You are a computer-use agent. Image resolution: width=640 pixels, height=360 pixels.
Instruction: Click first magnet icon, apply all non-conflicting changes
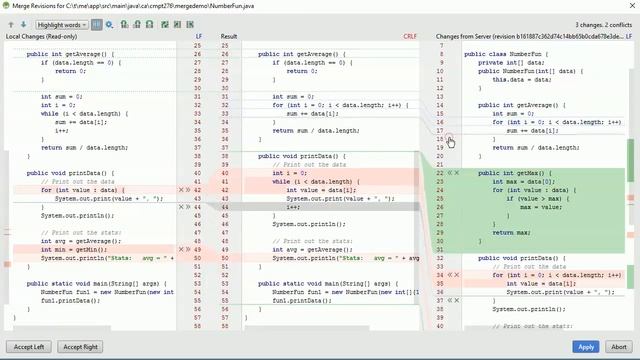[x=124, y=25]
